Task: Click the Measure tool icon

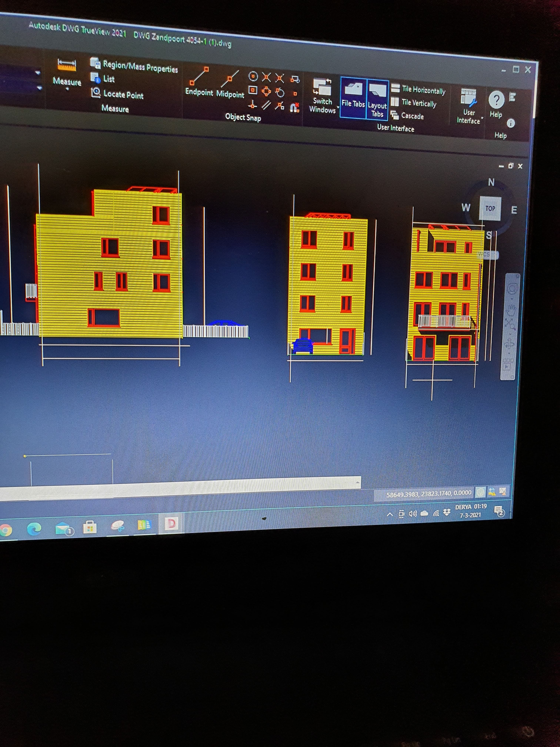Action: click(x=67, y=65)
